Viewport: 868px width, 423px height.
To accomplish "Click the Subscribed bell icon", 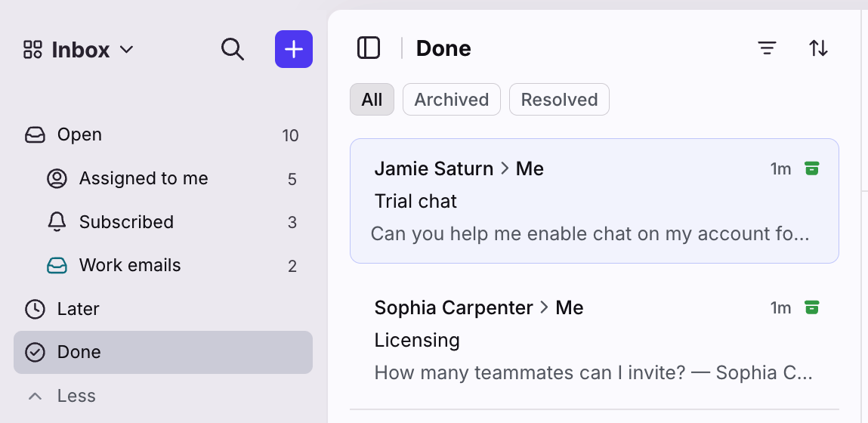I will pos(57,222).
